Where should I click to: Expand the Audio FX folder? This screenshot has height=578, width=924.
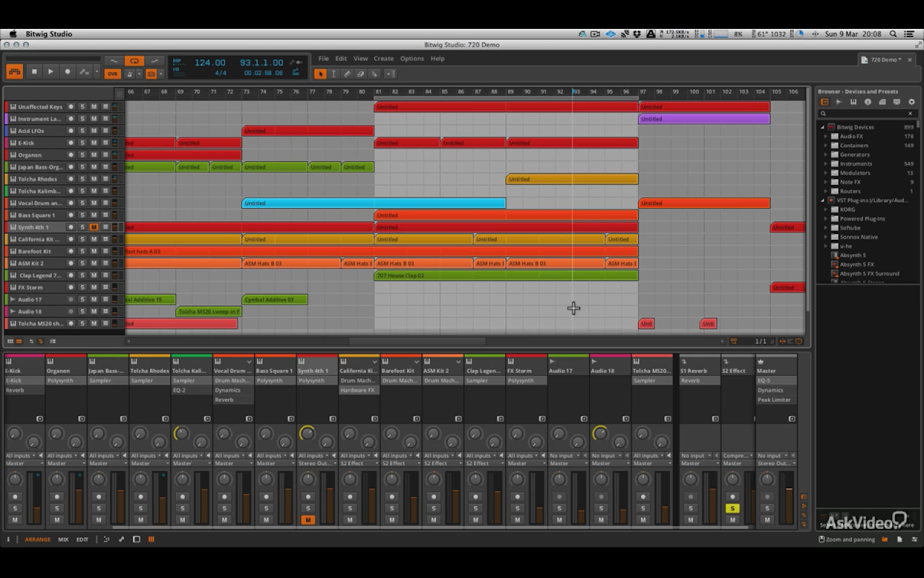pos(827,137)
